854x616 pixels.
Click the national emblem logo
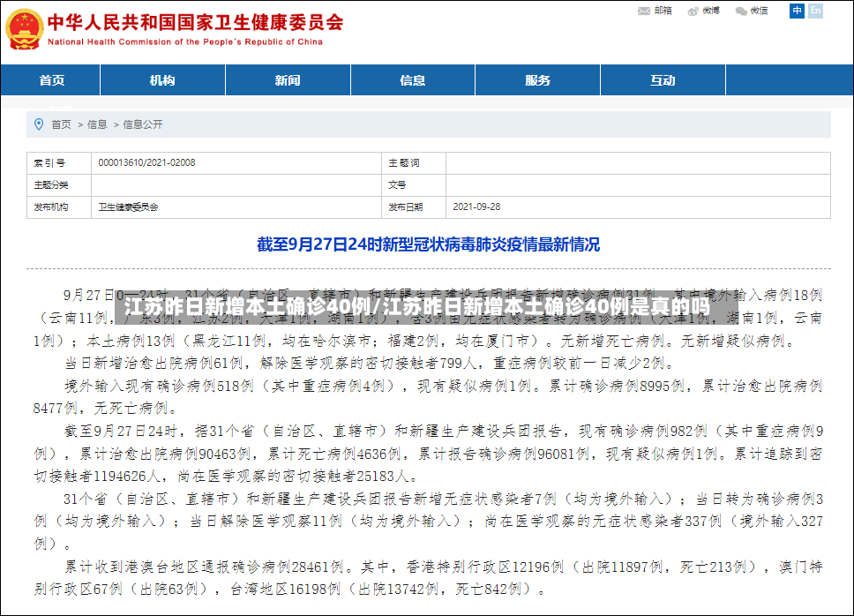point(24,29)
